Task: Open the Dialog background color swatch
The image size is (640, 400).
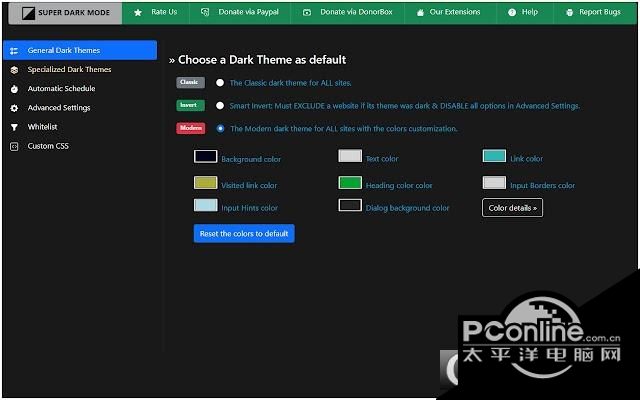Action: 350,205
